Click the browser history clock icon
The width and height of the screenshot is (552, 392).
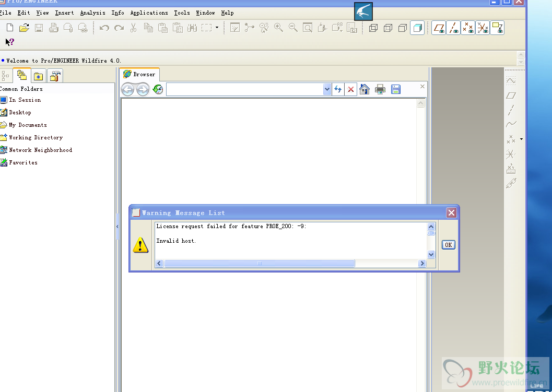(x=158, y=89)
